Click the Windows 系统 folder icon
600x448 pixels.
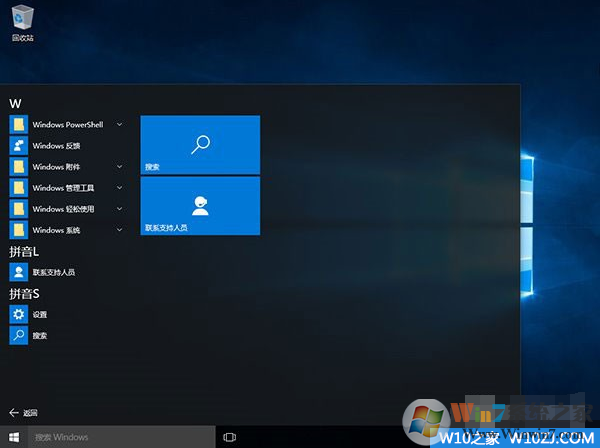click(x=18, y=230)
